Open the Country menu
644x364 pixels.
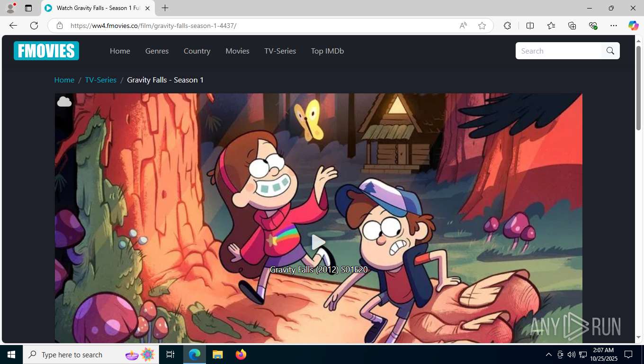coord(197,51)
